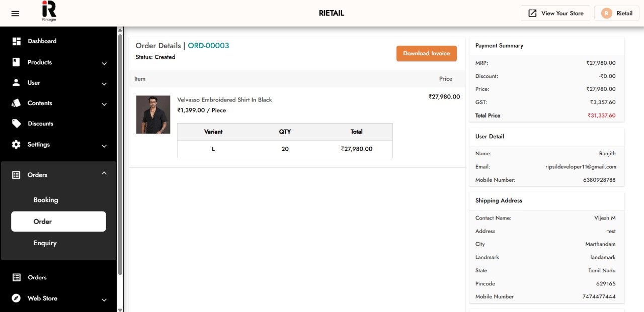
Task: Click the email "ripsildeveloper11@gmail.com"
Action: 581,167
